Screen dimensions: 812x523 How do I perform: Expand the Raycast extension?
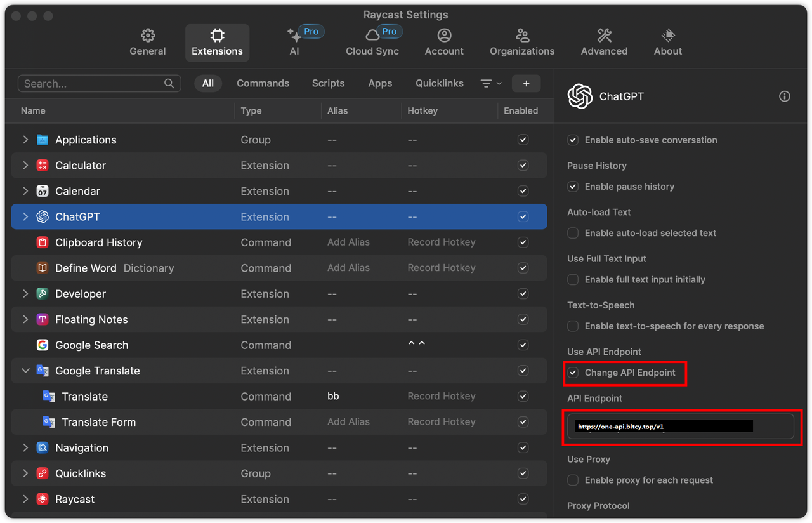tap(25, 499)
